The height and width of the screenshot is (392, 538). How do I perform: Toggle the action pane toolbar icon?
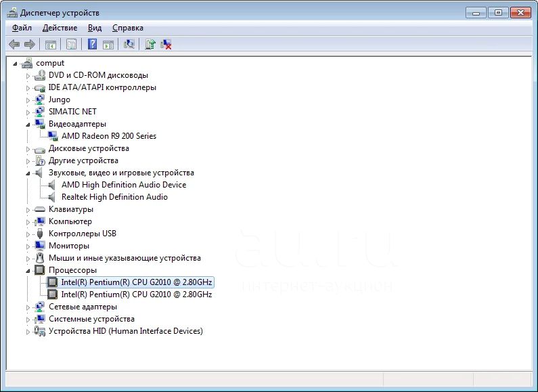click(x=108, y=44)
